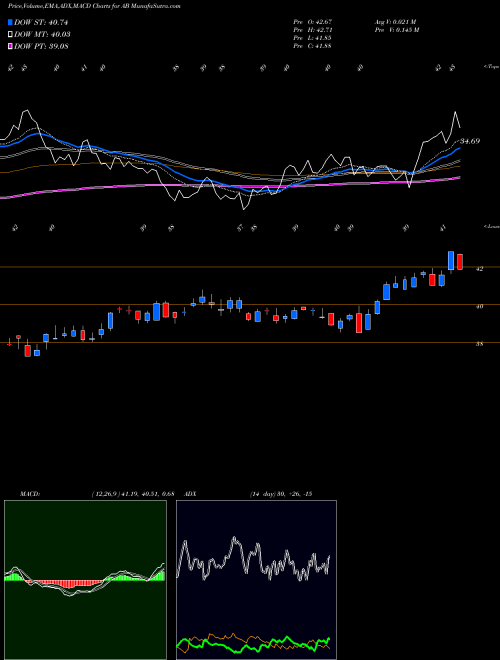Click the last red candlestick in price chart
Screen dimensions: 500x660
tap(460, 262)
